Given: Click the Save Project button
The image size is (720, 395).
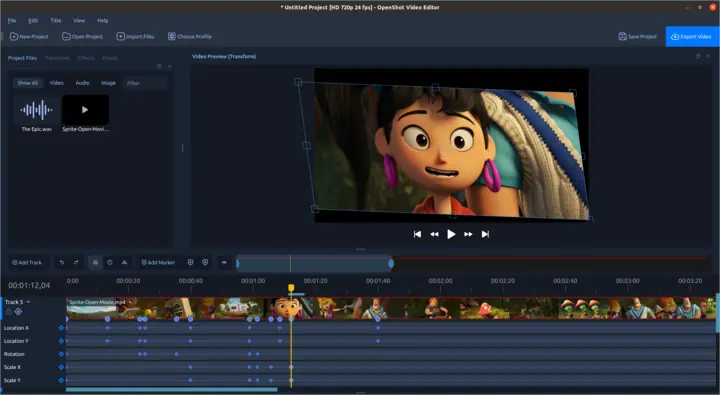Looking at the screenshot, I should click(638, 36).
